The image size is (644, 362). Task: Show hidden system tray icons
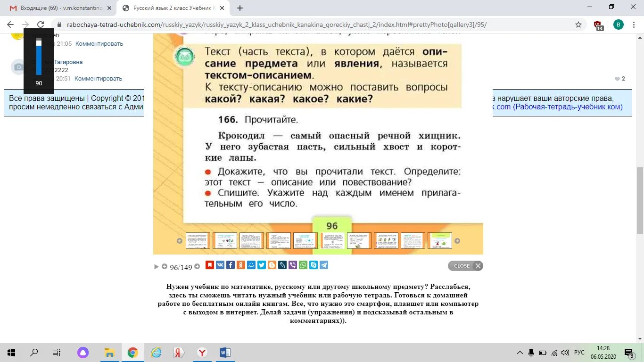pyautogui.click(x=520, y=353)
